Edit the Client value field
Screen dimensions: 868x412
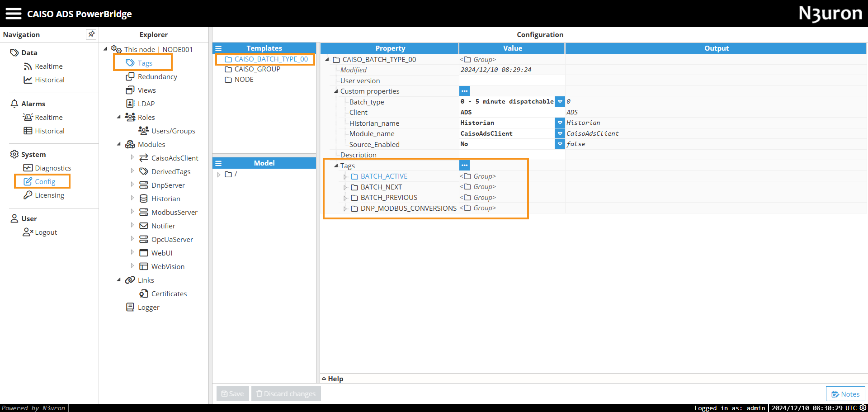pos(512,112)
